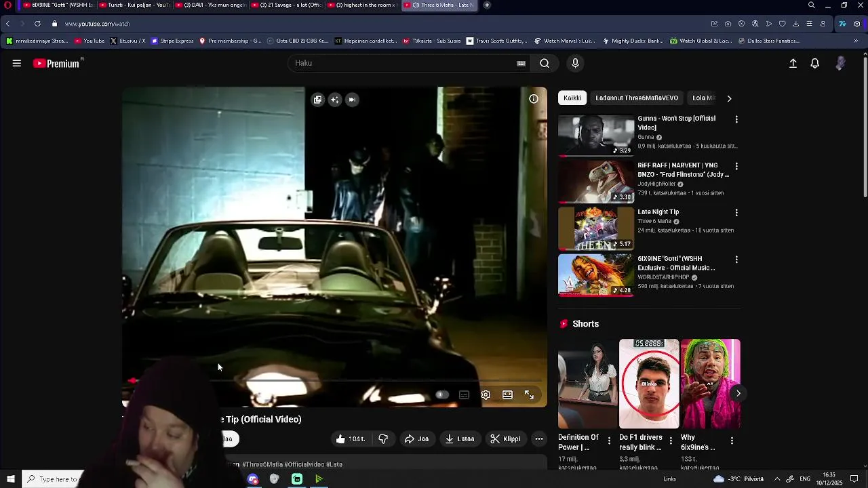The height and width of the screenshot is (488, 868).
Task: Open Do F1 drivers really blink short
Action: (649, 384)
